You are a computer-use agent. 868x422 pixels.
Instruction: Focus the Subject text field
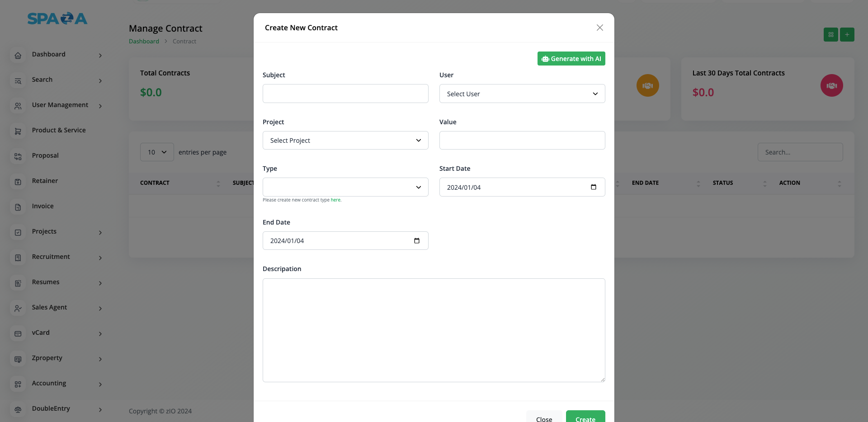[345, 94]
